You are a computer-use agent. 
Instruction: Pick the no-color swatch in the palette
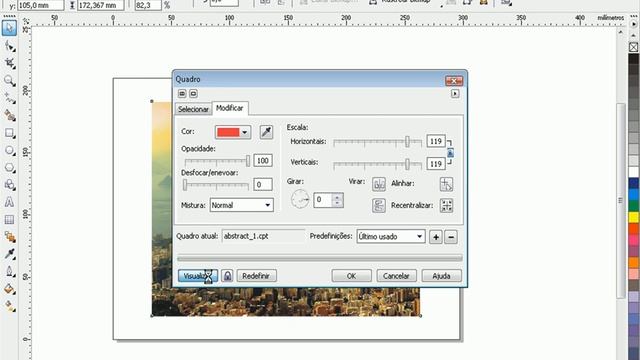point(633,47)
